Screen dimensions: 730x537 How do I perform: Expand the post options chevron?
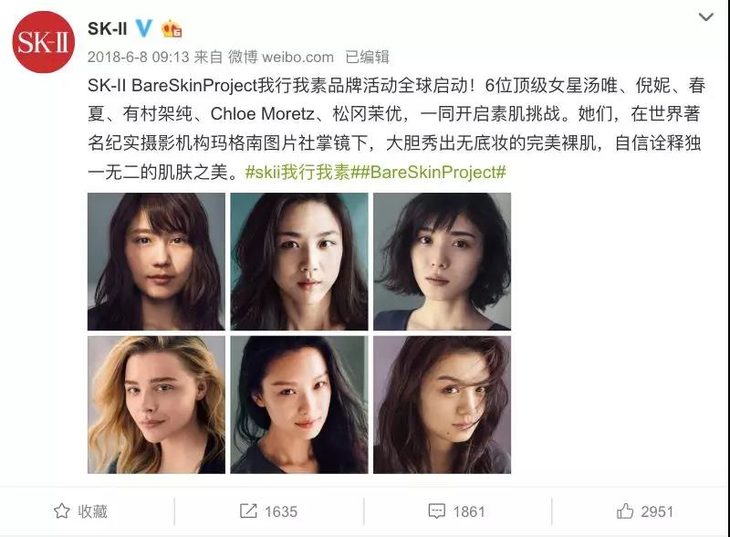pyautogui.click(x=706, y=17)
